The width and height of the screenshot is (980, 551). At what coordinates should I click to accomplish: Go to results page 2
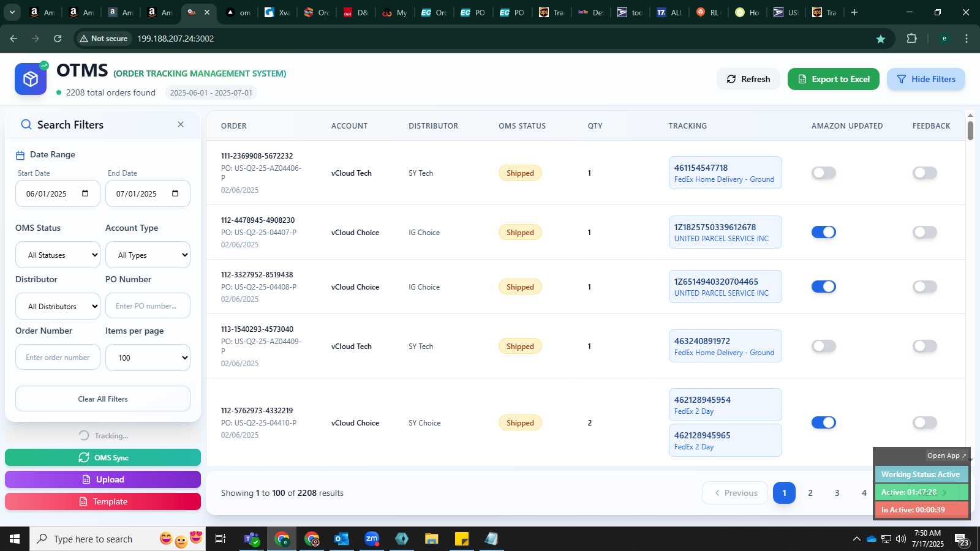[810, 493]
